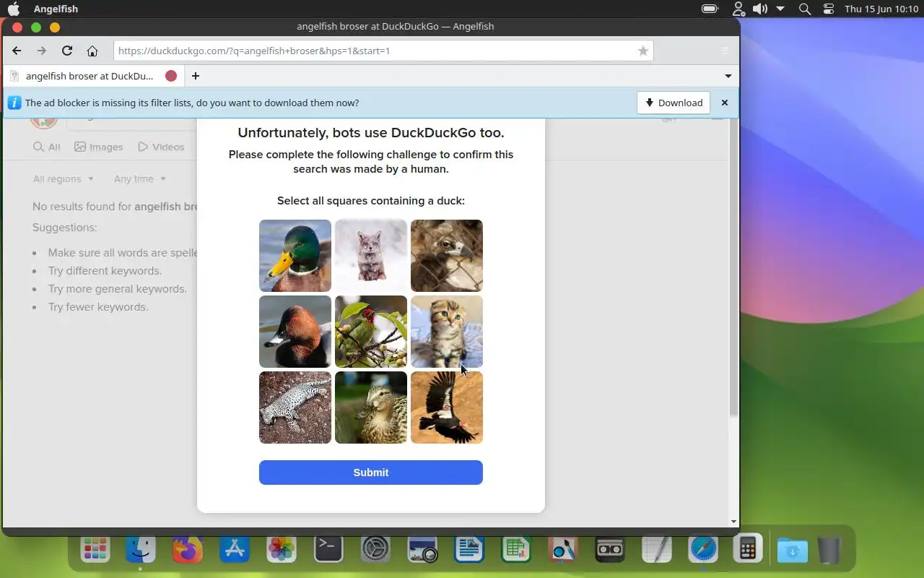Launch Firefox from the dock
The width and height of the screenshot is (924, 578).
click(x=188, y=549)
